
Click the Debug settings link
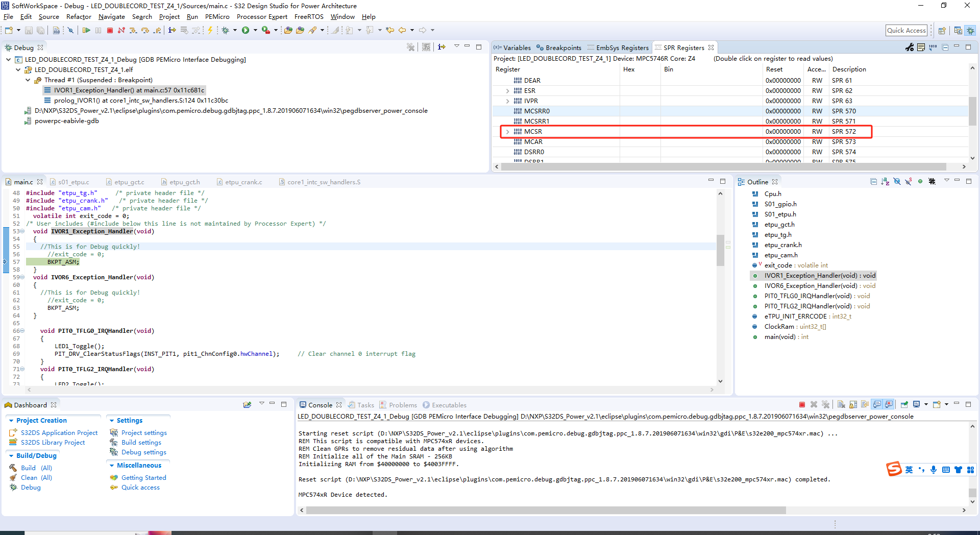(143, 452)
